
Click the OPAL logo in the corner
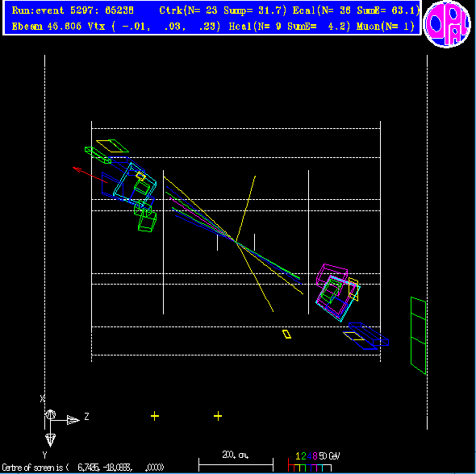click(447, 23)
